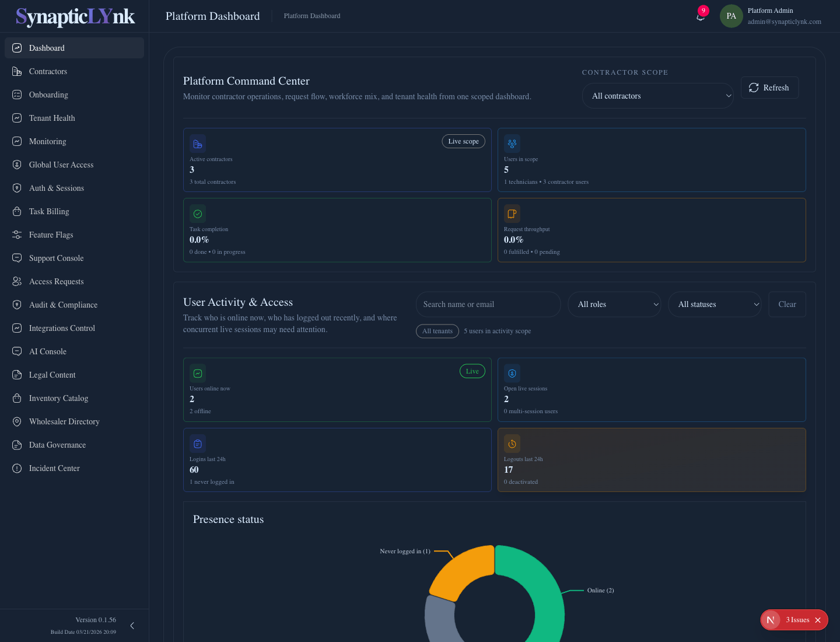
Task: Select Dashboard in the sidebar menu
Action: (47, 48)
